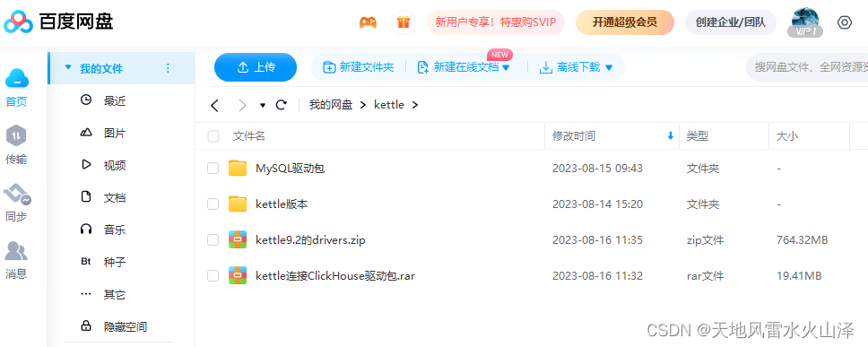Go to 首页 in left rail

(17, 88)
